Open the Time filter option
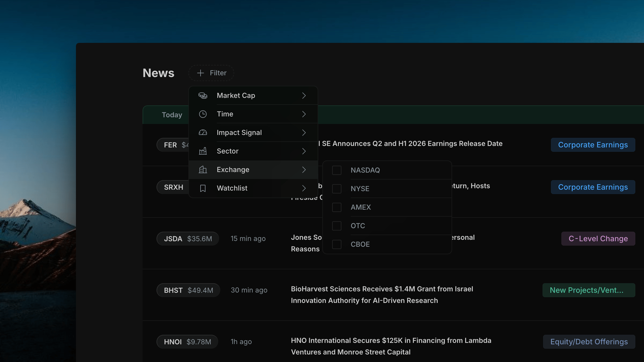 [x=253, y=114]
